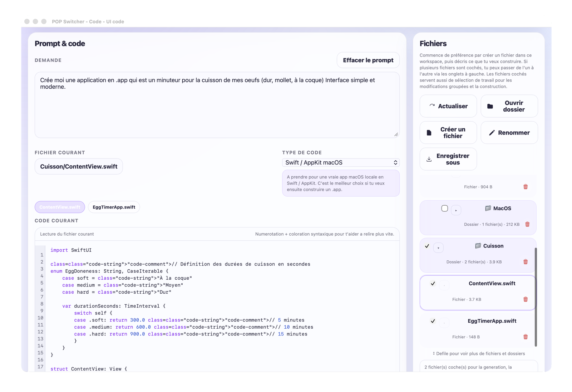Delete EggTimerApp.swift via its trash icon

(x=526, y=337)
